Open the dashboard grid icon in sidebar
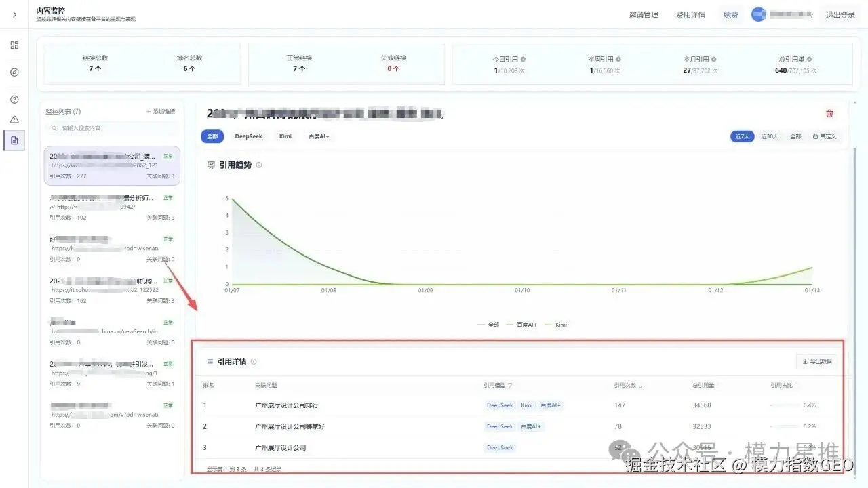Viewport: 868px width, 488px height. point(14,45)
